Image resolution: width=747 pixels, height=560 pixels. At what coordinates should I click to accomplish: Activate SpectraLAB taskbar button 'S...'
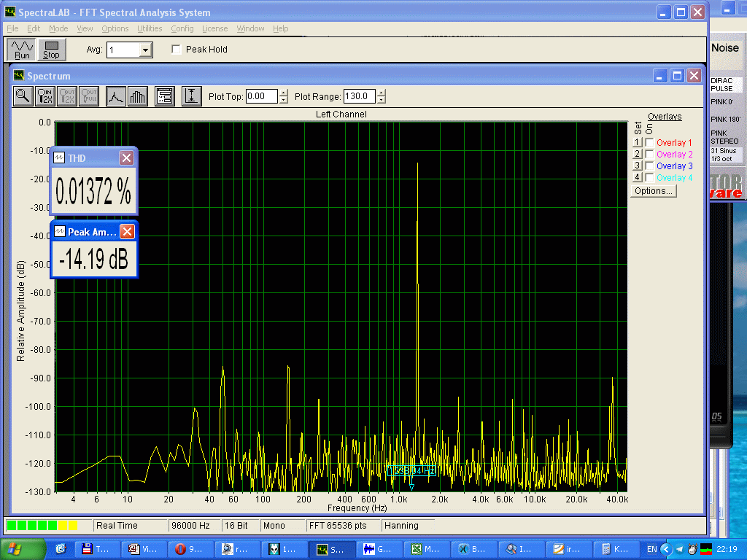coord(330,549)
